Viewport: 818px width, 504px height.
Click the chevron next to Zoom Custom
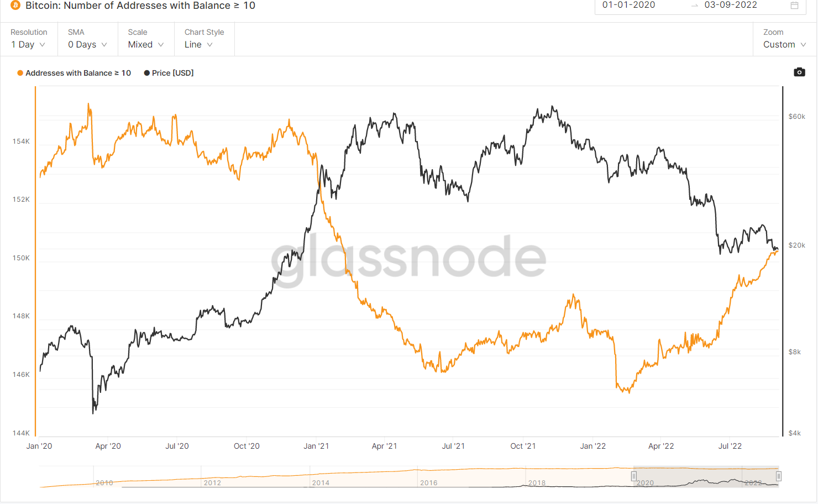pos(803,45)
